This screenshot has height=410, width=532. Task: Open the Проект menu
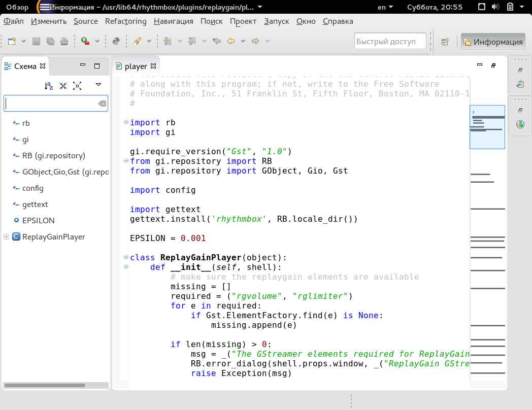click(243, 21)
